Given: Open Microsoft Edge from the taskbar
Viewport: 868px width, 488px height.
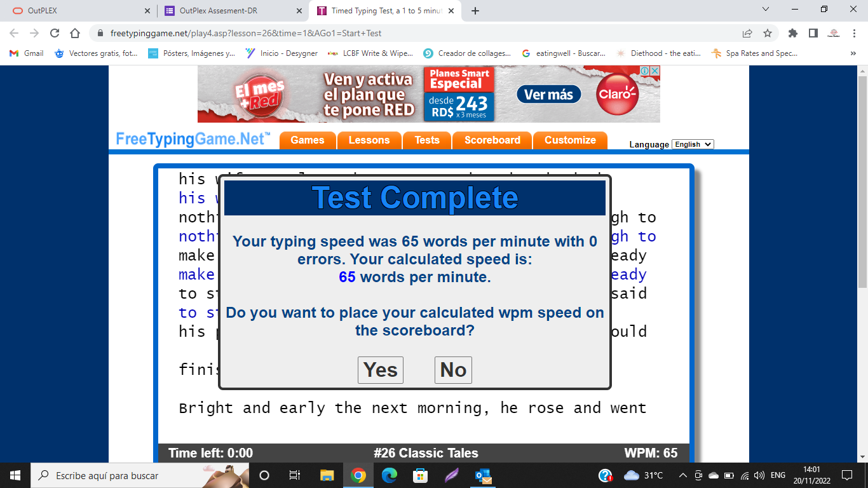Looking at the screenshot, I should point(390,475).
